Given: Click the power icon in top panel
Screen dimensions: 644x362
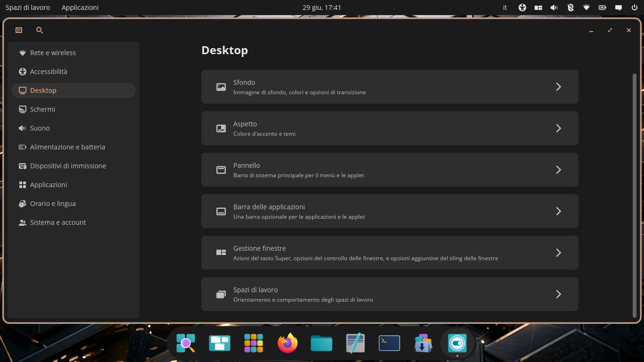Looking at the screenshot, I should point(634,8).
